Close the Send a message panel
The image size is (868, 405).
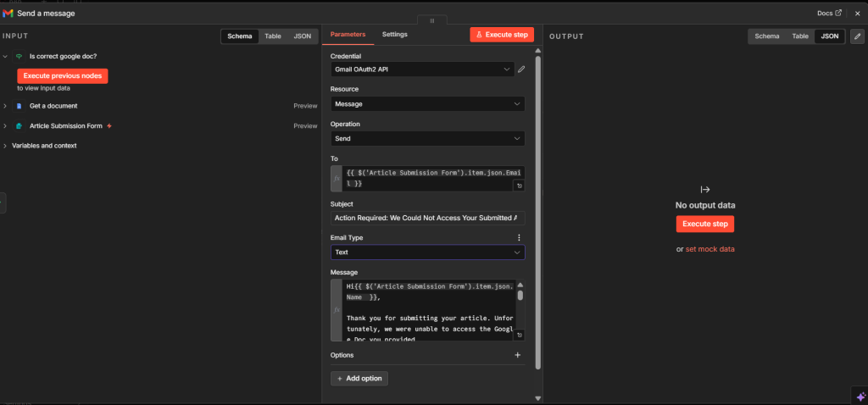point(857,14)
